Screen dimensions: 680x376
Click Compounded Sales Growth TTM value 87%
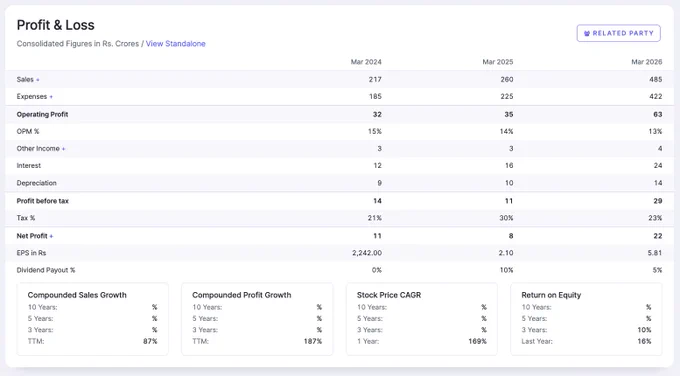tap(150, 341)
